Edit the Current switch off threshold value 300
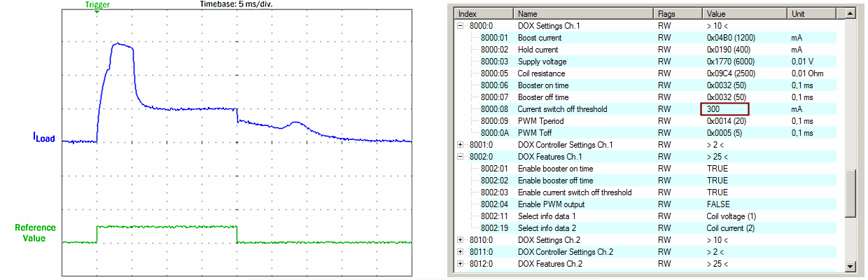The width and height of the screenshot is (868, 280). coord(725,109)
